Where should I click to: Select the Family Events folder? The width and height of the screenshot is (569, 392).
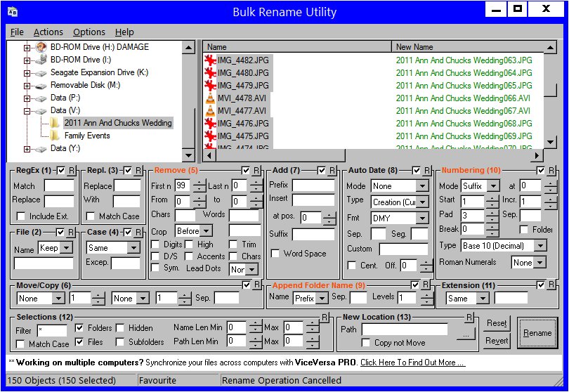(87, 136)
